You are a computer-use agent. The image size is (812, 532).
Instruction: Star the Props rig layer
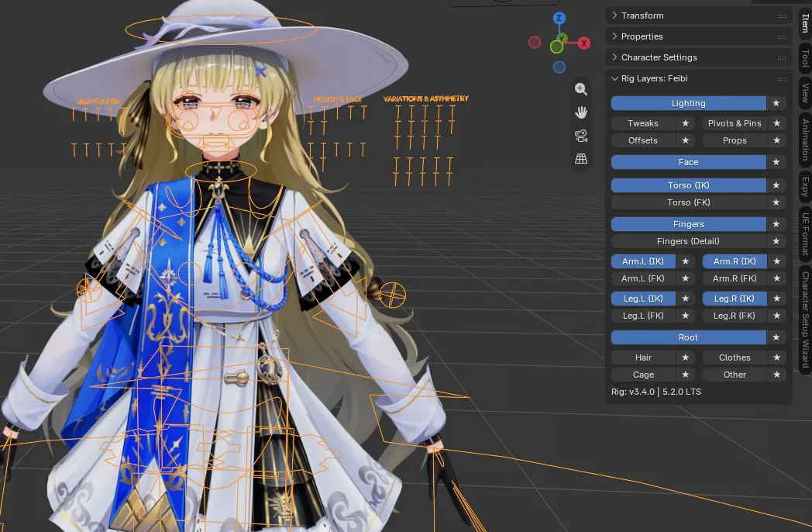[x=777, y=140]
